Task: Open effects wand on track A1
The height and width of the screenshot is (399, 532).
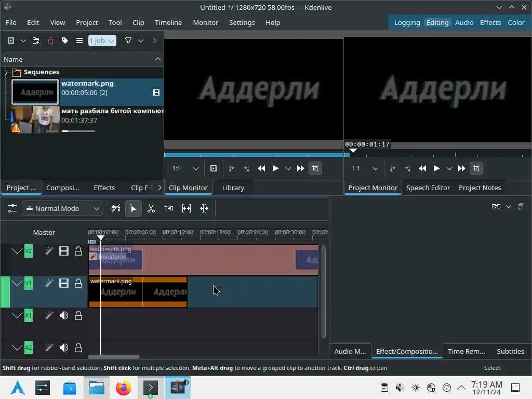Action: point(49,315)
